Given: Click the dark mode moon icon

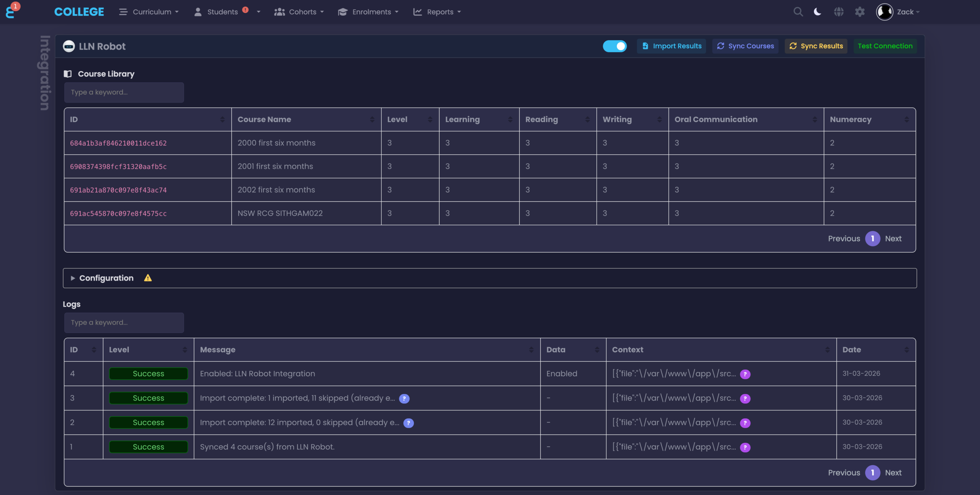Looking at the screenshot, I should click(x=817, y=11).
